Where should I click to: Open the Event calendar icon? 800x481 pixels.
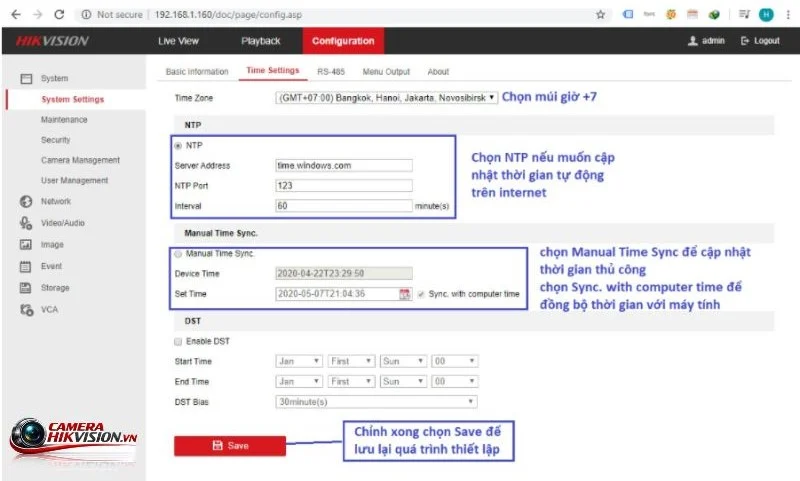pos(25,266)
